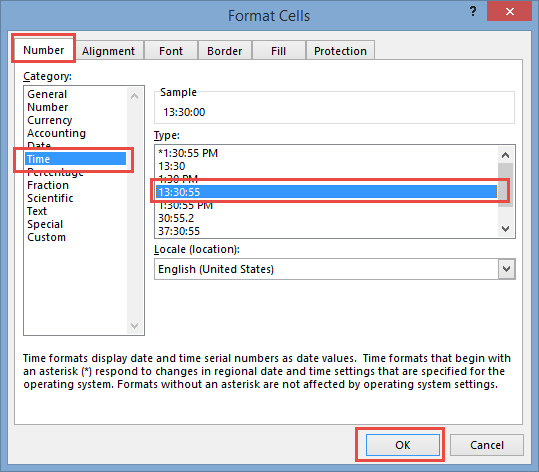The height and width of the screenshot is (472, 539).
Task: Select the Time category
Action: pos(76,159)
